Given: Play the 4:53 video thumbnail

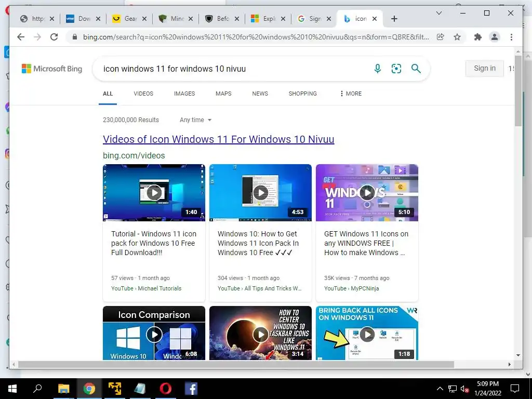Looking at the screenshot, I should 261,193.
